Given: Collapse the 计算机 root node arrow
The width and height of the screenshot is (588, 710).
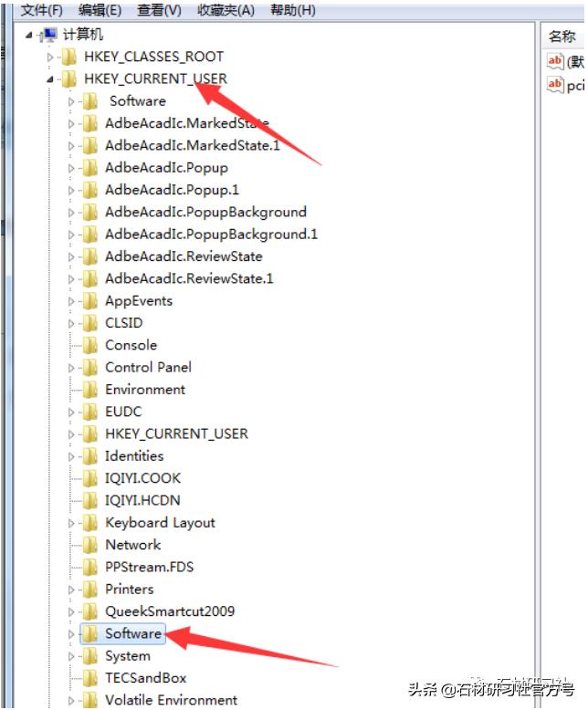Looking at the screenshot, I should point(29,35).
